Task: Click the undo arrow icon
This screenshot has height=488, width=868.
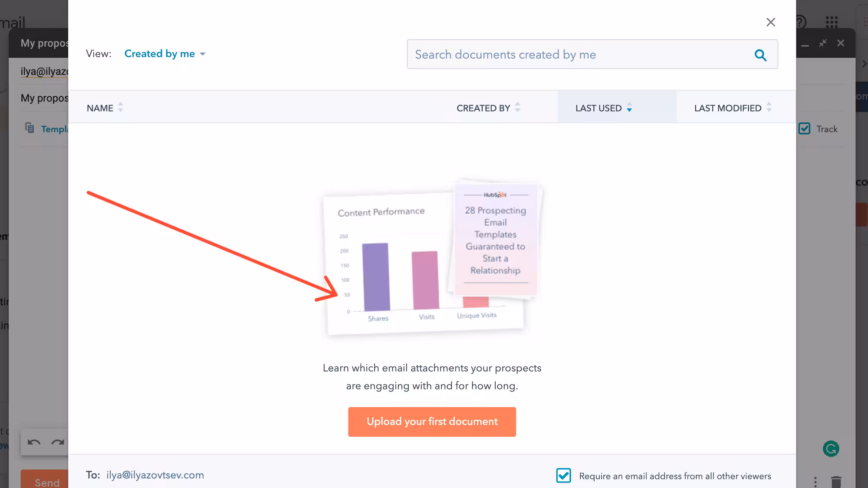Action: [x=34, y=442]
